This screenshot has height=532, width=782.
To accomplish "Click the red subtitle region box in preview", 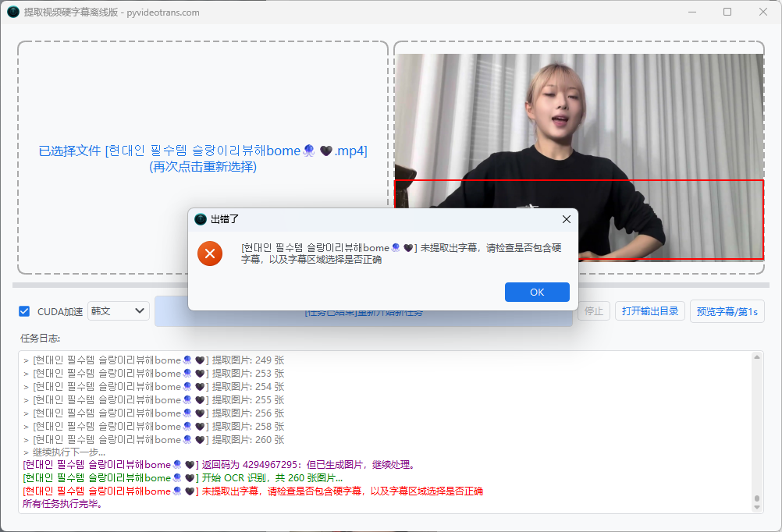I will tap(579, 220).
